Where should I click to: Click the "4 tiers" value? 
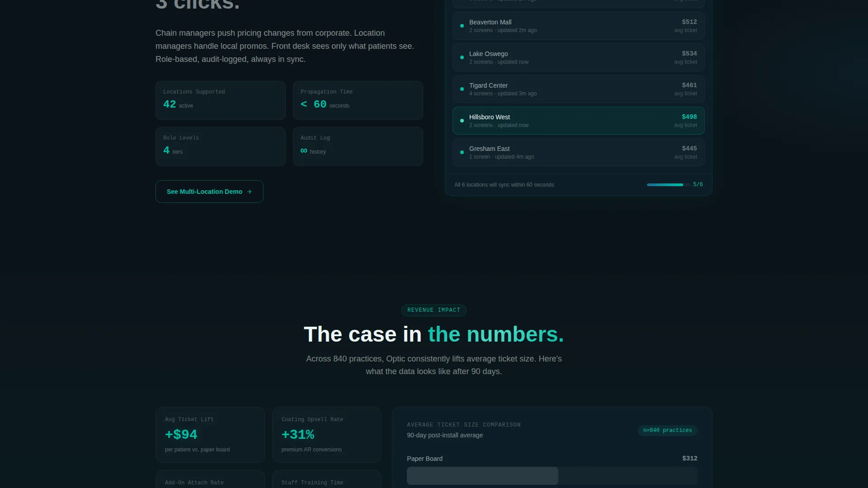pyautogui.click(x=173, y=150)
